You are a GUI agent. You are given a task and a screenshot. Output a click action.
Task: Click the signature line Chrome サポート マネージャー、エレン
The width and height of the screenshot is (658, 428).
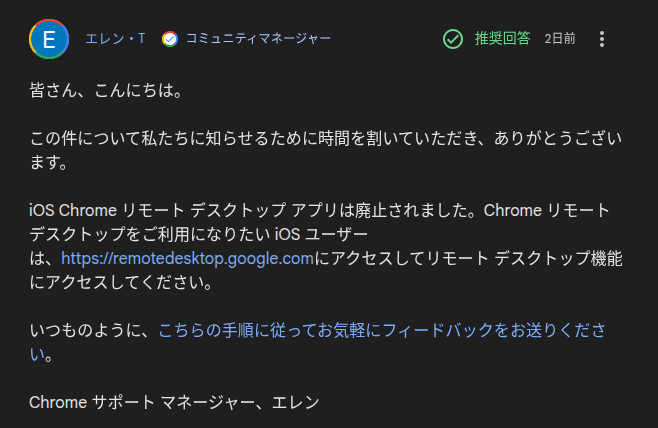(174, 402)
